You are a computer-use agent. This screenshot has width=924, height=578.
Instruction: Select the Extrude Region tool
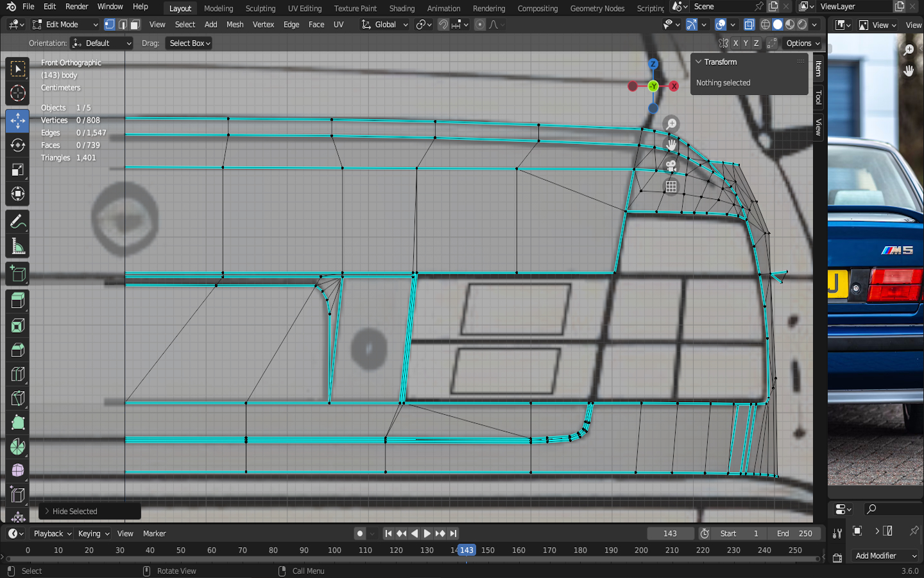click(17, 301)
